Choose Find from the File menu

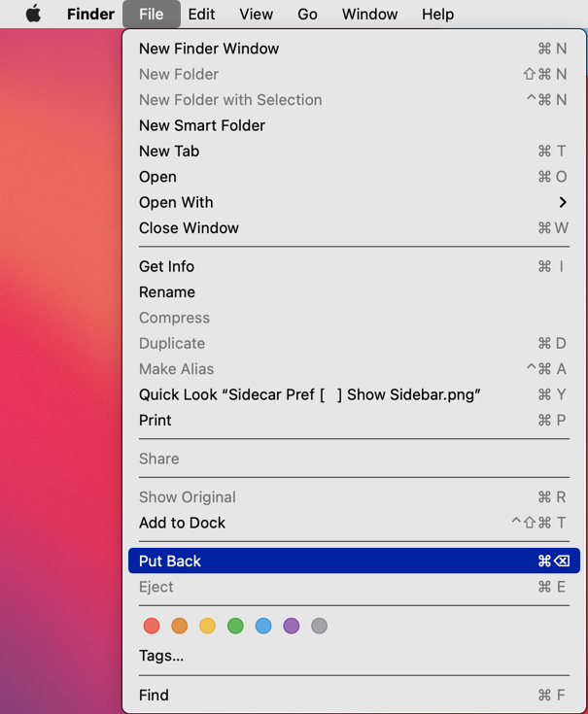tap(354, 695)
